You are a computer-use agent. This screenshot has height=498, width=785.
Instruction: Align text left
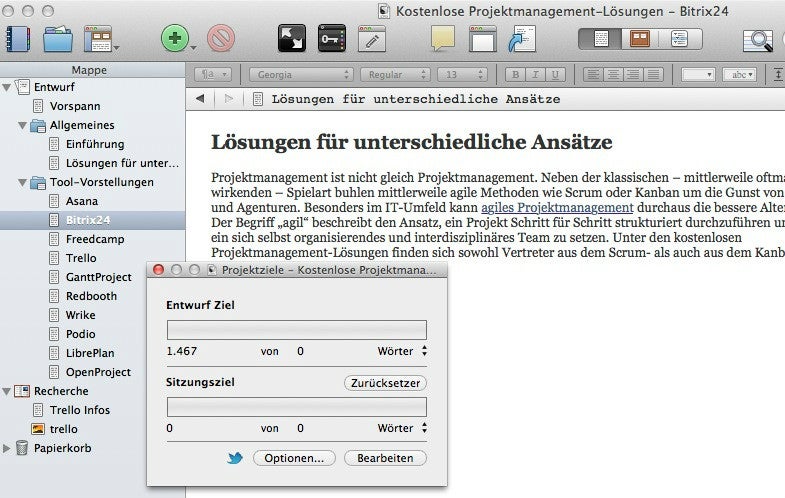[x=593, y=75]
